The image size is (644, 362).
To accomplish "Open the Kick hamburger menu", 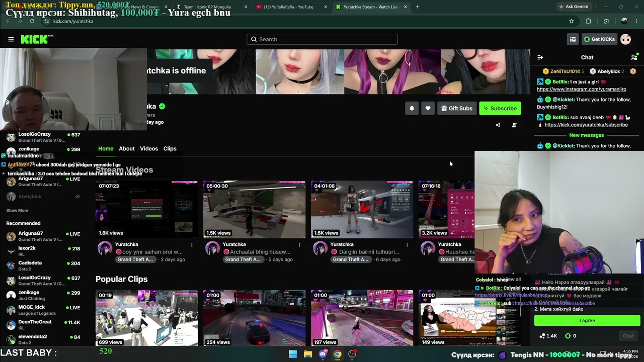I will [11, 39].
